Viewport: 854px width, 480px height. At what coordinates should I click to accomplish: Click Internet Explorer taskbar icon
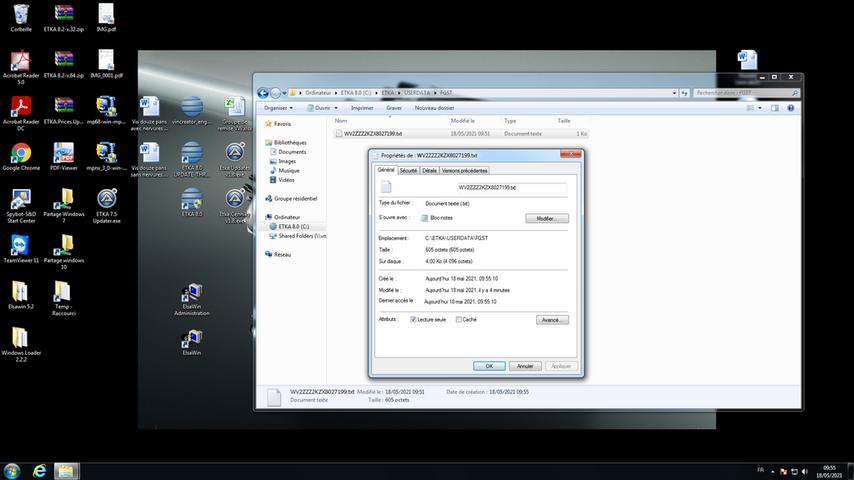click(x=40, y=470)
